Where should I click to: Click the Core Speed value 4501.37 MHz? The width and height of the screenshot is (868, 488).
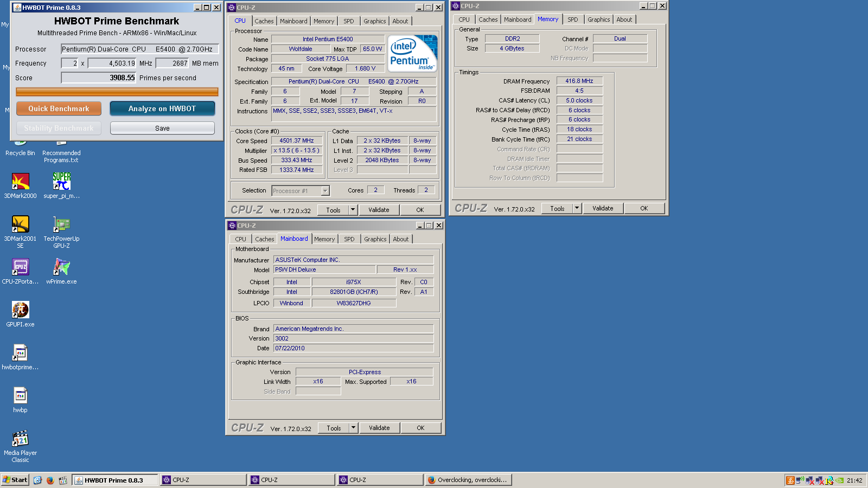[297, 140]
